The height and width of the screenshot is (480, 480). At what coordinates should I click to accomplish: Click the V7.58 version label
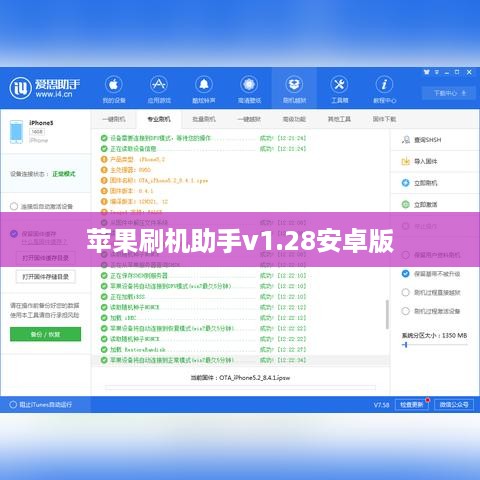pos(381,405)
